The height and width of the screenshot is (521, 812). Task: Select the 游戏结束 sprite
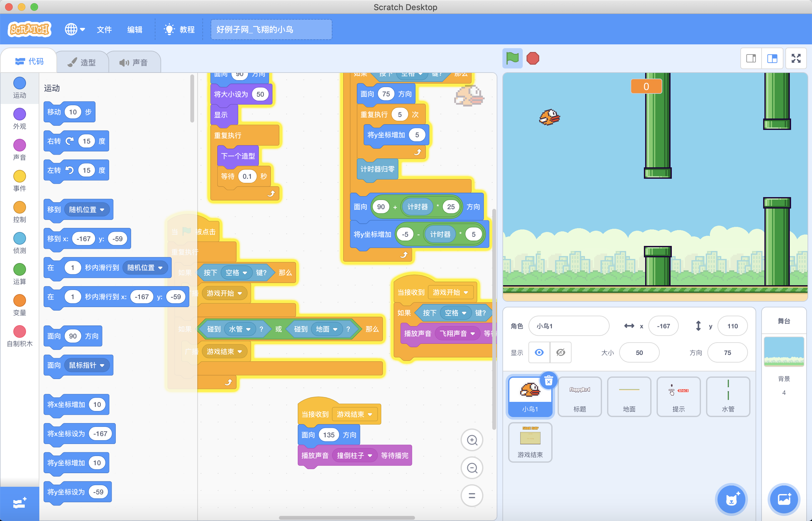[x=530, y=442]
